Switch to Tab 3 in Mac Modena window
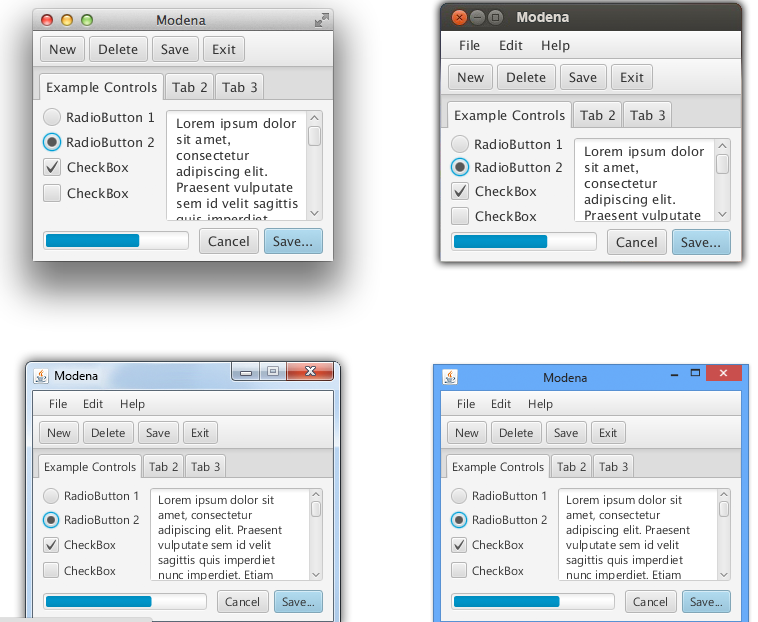The height and width of the screenshot is (622, 758). 240,87
